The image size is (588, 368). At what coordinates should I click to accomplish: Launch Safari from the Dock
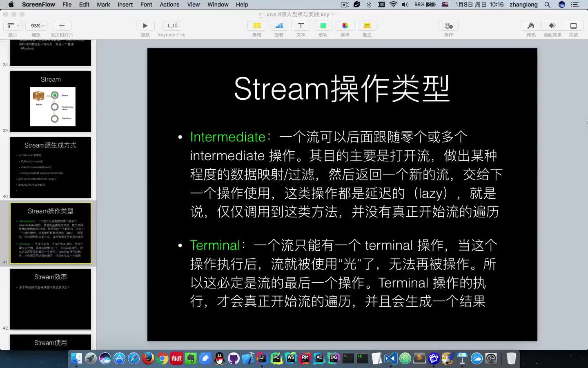[134, 358]
